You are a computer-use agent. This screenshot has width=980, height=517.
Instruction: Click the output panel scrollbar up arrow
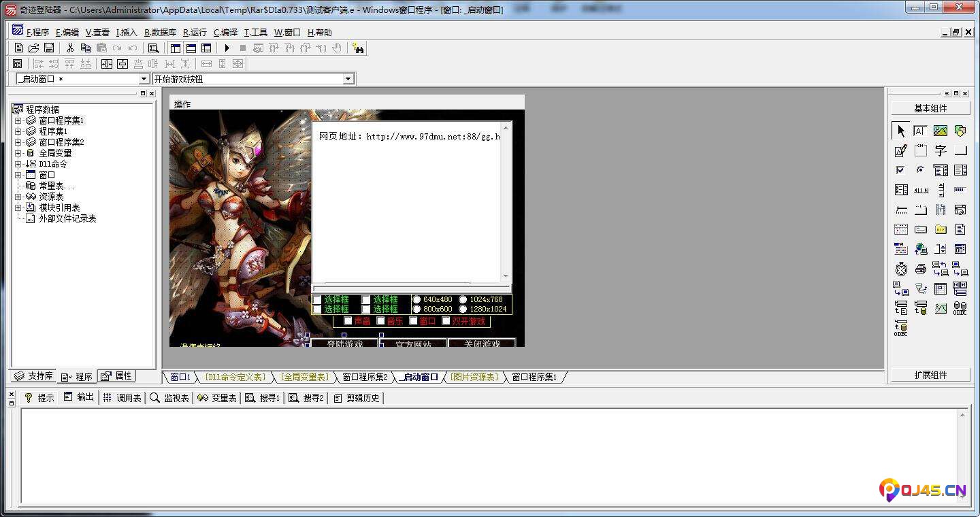962,414
